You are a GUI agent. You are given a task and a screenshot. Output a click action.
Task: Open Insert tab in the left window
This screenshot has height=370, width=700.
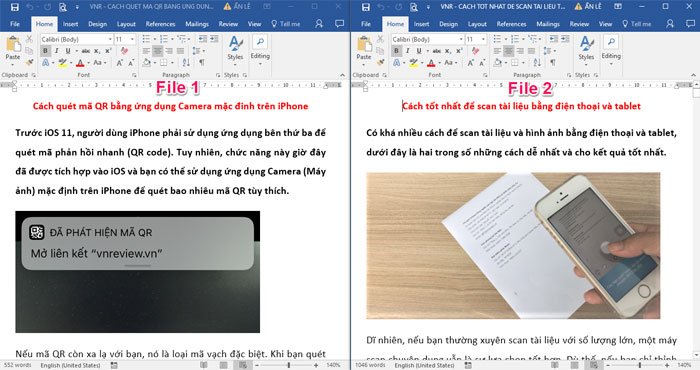71,24
